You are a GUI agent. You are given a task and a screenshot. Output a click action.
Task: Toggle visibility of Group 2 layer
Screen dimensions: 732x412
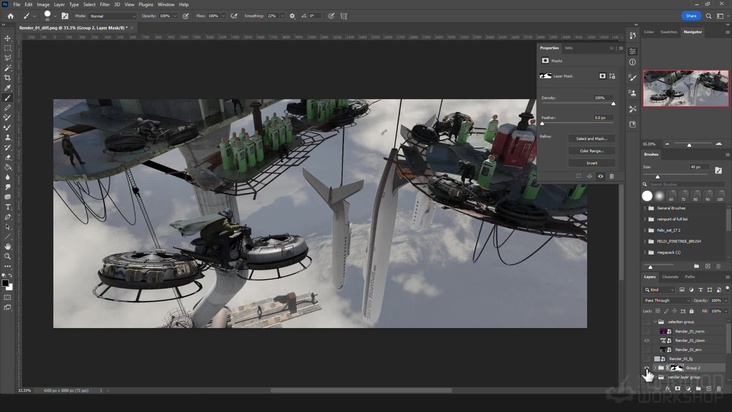(x=647, y=368)
